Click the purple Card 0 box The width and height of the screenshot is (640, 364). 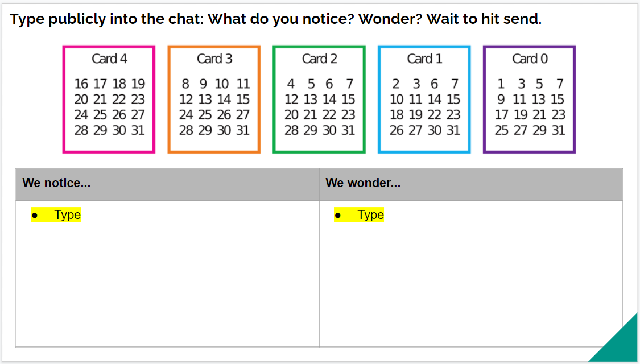pyautogui.click(x=530, y=100)
